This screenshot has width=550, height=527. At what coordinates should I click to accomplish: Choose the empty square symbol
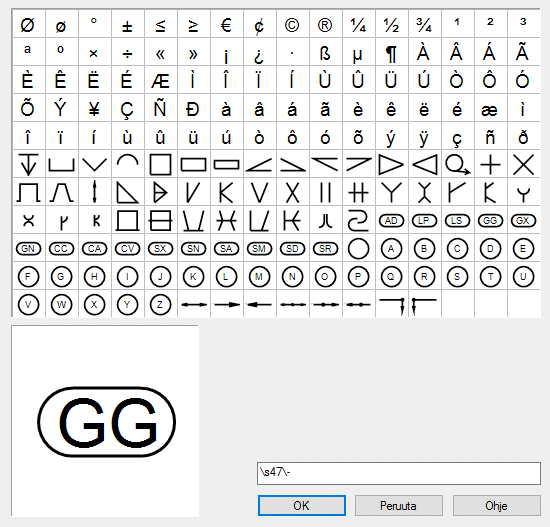[160, 164]
